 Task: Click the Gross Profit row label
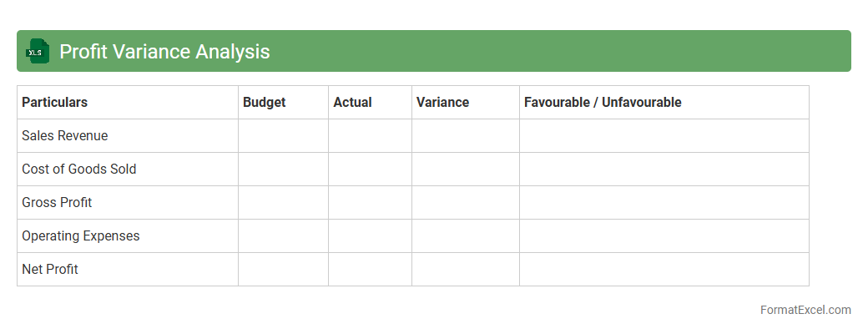57,202
